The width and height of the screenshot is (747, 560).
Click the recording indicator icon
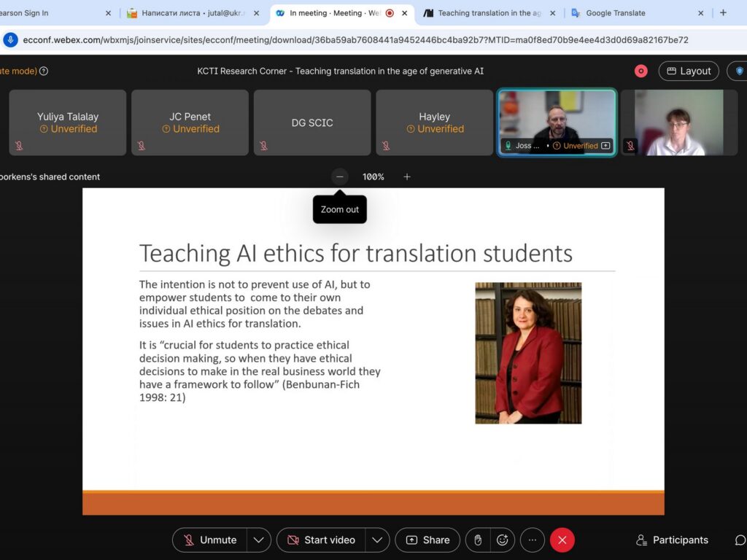click(x=641, y=71)
